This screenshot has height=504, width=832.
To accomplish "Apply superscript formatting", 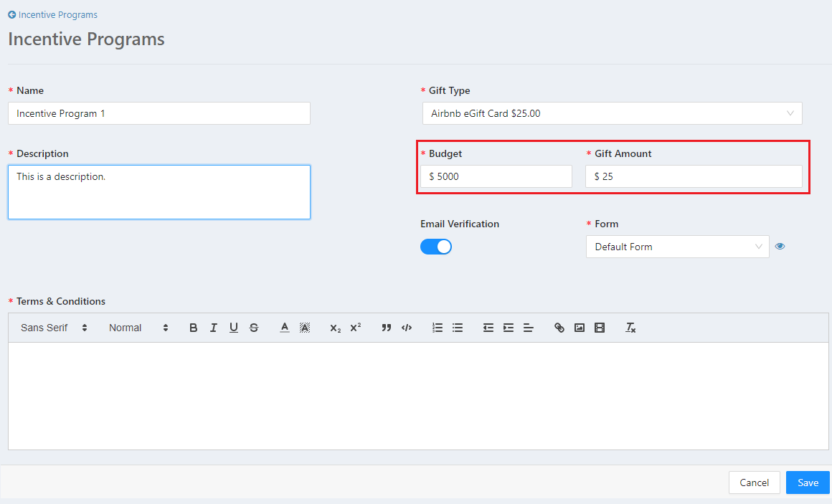I will (x=356, y=328).
